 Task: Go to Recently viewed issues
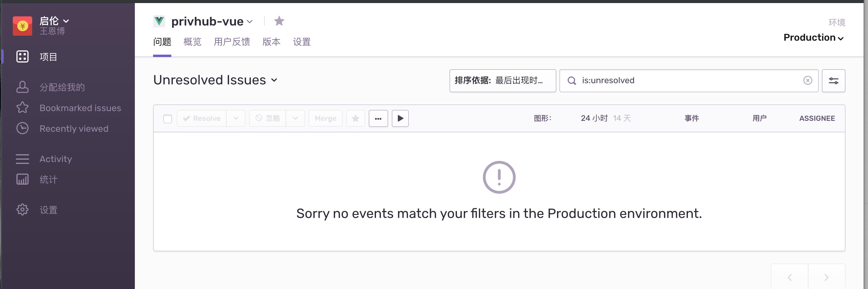click(x=74, y=129)
